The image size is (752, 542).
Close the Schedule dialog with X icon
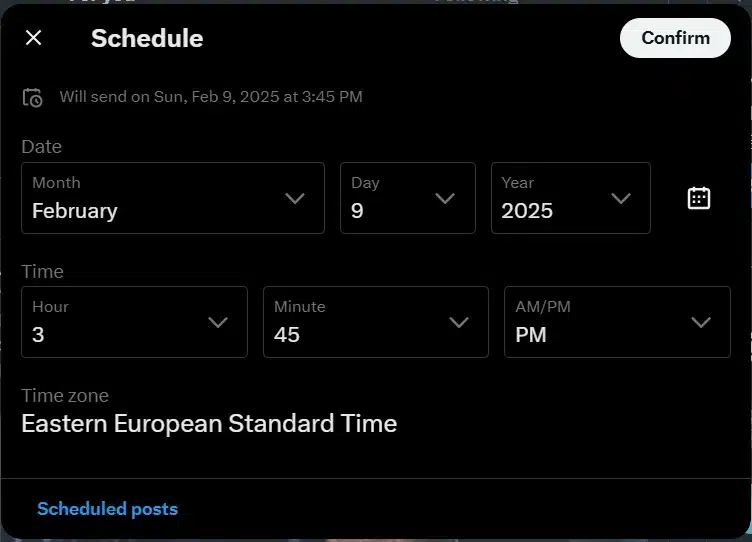(x=34, y=37)
